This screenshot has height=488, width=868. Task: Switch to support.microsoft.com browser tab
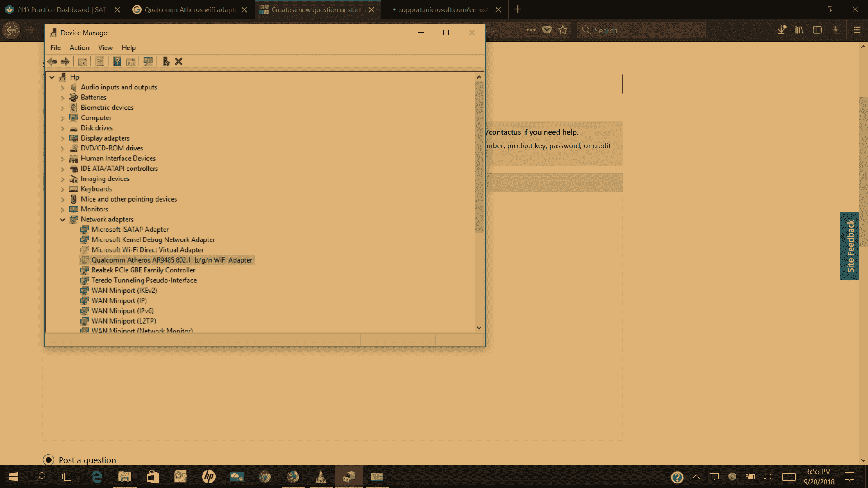point(444,9)
